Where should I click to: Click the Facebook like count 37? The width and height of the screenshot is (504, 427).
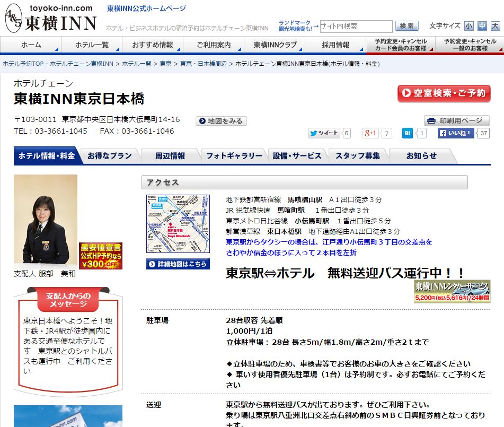pyautogui.click(x=483, y=133)
